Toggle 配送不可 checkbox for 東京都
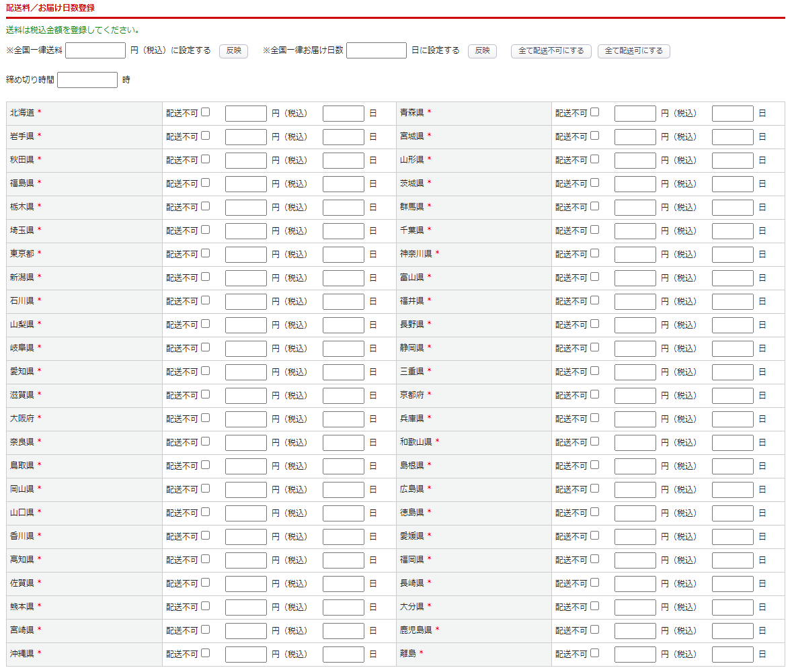Screen dimensions: 792x672 pyautogui.click(x=205, y=253)
